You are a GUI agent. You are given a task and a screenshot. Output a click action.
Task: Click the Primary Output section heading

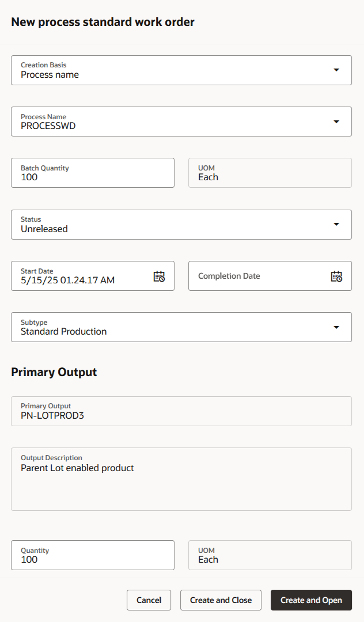54,371
